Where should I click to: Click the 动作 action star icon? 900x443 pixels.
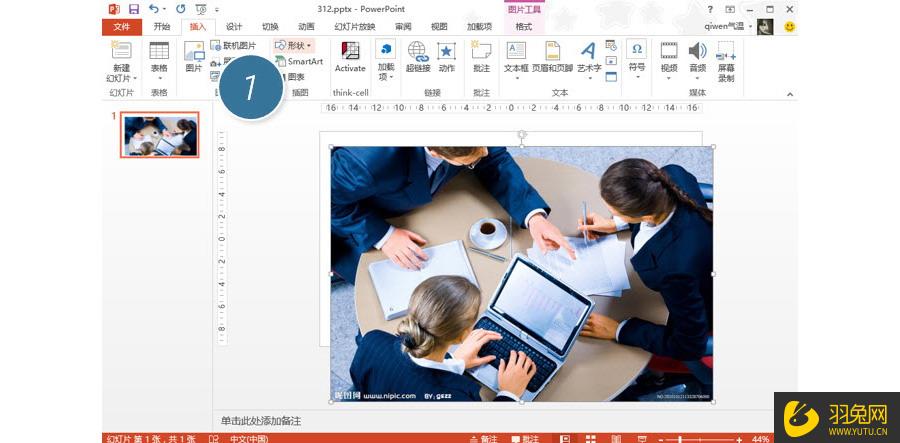tap(447, 51)
